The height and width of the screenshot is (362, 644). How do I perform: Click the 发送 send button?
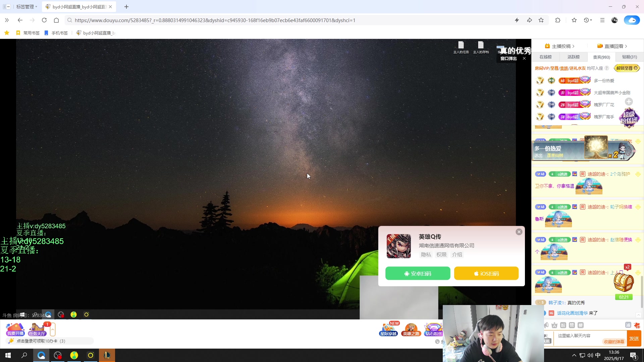[x=634, y=339]
